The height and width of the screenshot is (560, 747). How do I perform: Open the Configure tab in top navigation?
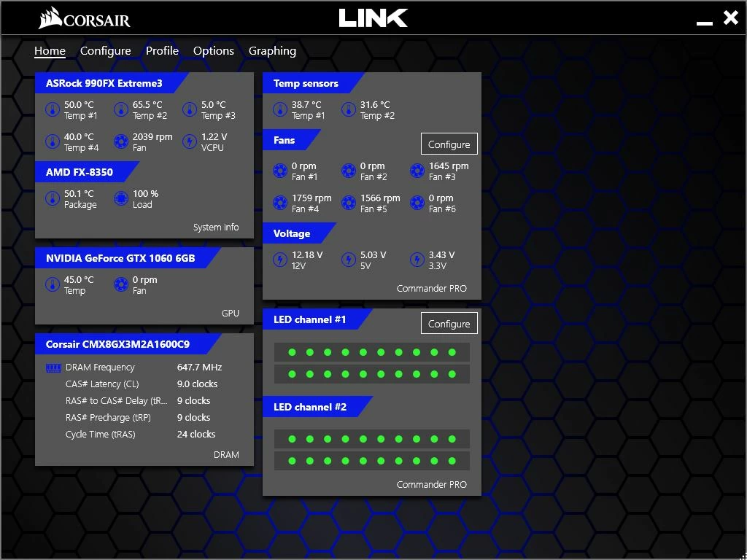coord(105,51)
